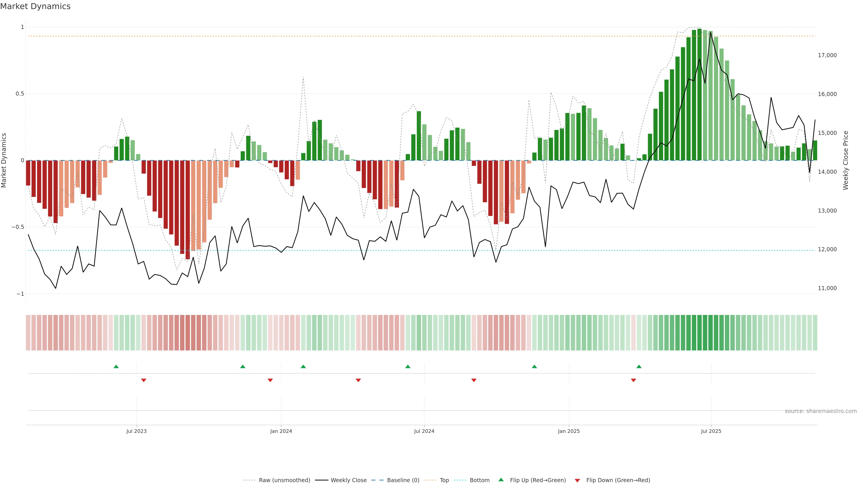Click the green flip-up triangle just after Jan 2024

[303, 366]
